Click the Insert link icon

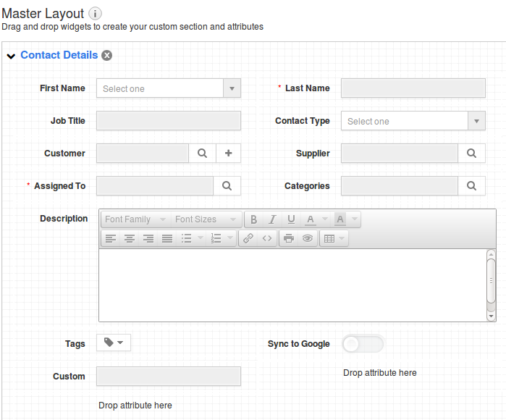[248, 238]
